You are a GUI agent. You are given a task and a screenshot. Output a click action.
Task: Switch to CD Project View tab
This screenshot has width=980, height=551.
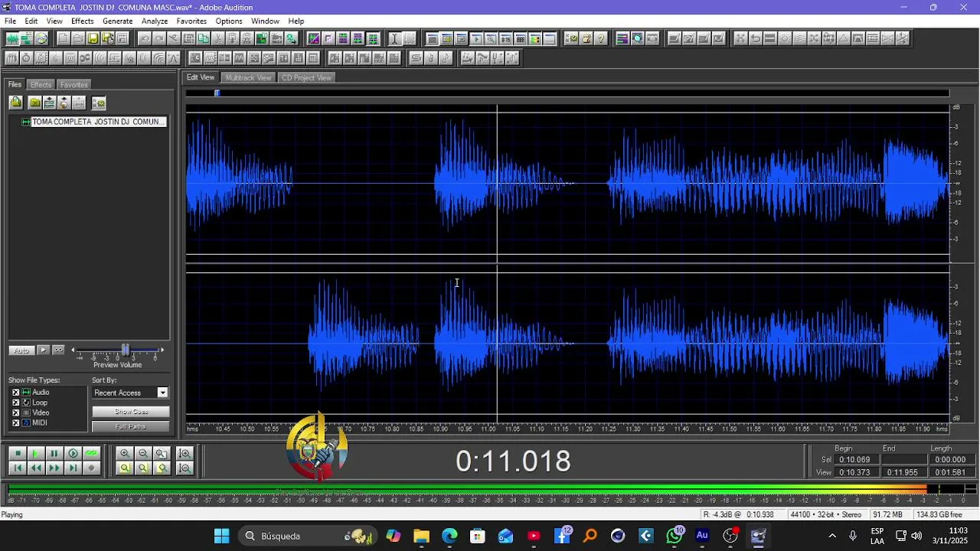tap(306, 77)
